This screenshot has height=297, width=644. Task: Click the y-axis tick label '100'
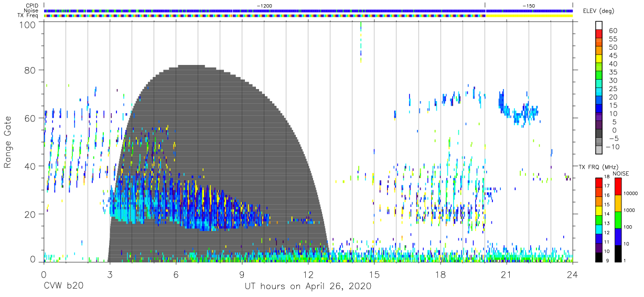pyautogui.click(x=28, y=25)
